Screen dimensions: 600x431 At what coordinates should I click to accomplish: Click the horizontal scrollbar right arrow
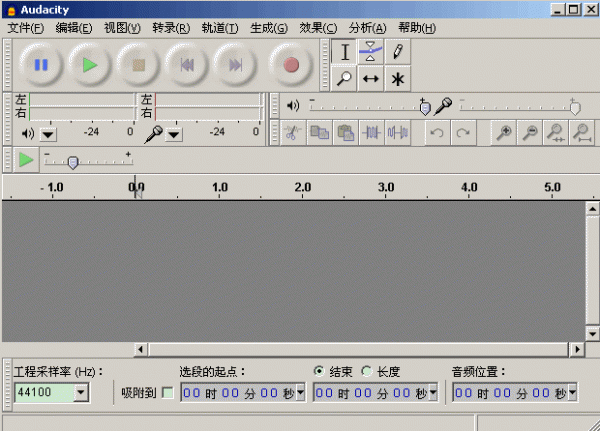point(577,349)
